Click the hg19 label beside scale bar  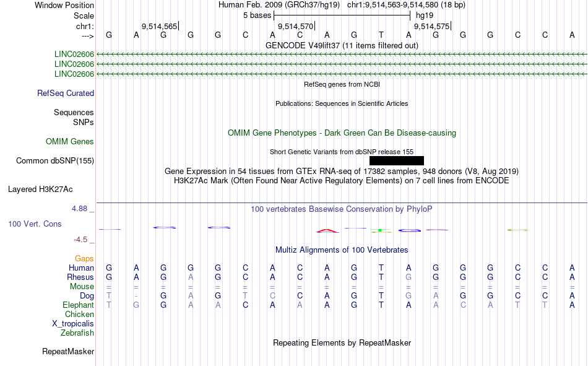tap(425, 15)
